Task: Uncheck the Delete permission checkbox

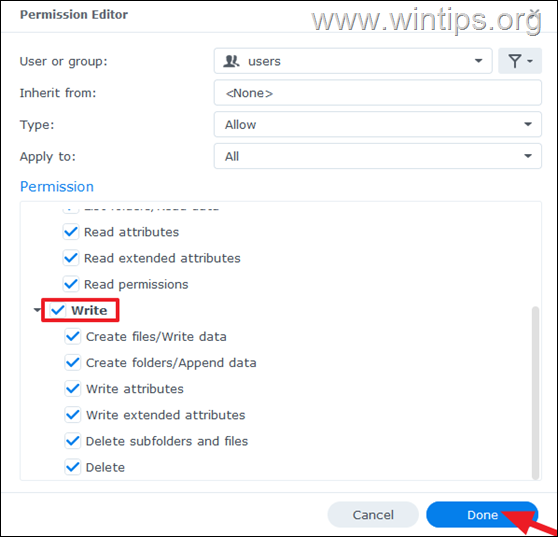Action: tap(73, 467)
